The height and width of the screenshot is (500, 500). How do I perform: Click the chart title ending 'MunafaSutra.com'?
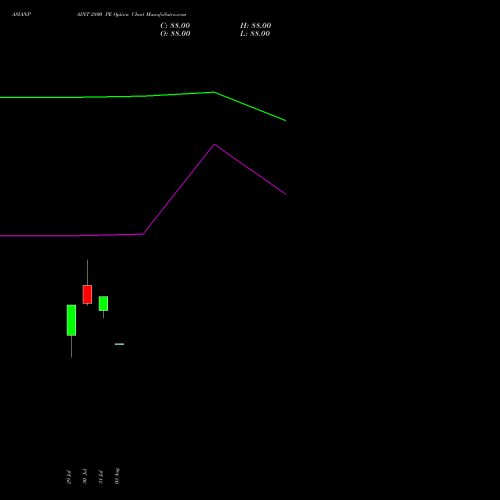tap(131, 15)
